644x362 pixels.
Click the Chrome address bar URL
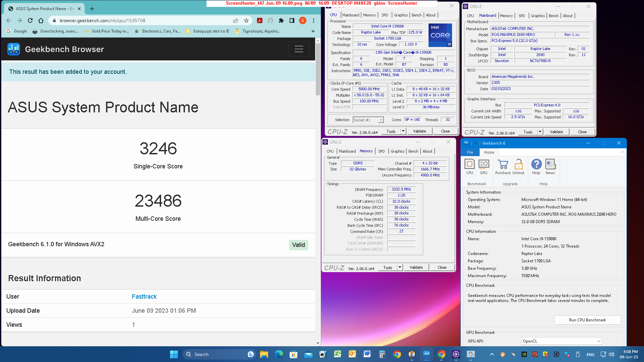click(102, 20)
